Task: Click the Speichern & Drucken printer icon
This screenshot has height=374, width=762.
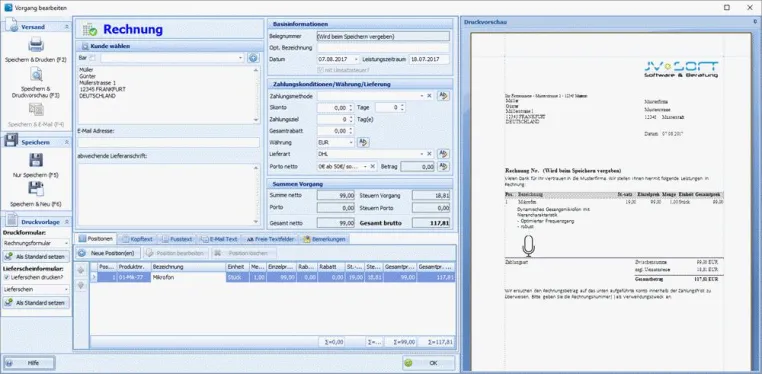Action: coord(36,45)
